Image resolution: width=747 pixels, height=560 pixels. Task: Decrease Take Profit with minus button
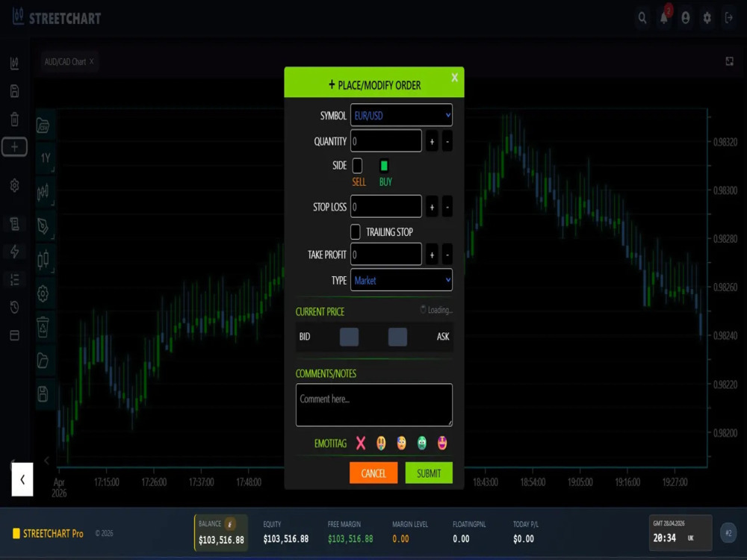447,255
